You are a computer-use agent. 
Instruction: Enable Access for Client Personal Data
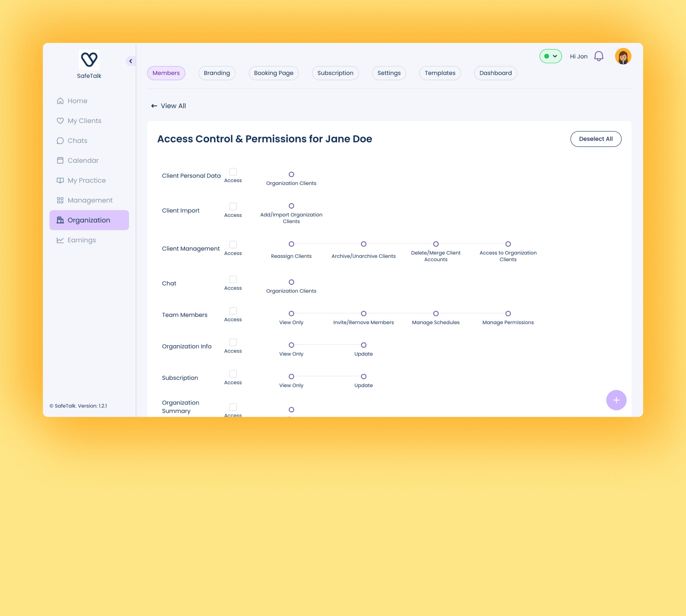(233, 172)
